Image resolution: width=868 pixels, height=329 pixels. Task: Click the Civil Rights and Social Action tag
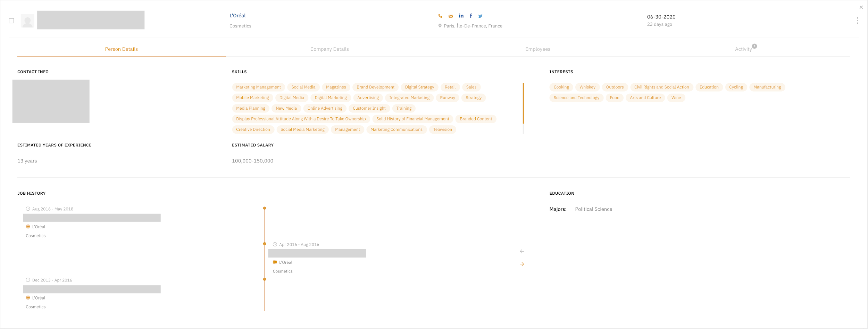pyautogui.click(x=661, y=87)
